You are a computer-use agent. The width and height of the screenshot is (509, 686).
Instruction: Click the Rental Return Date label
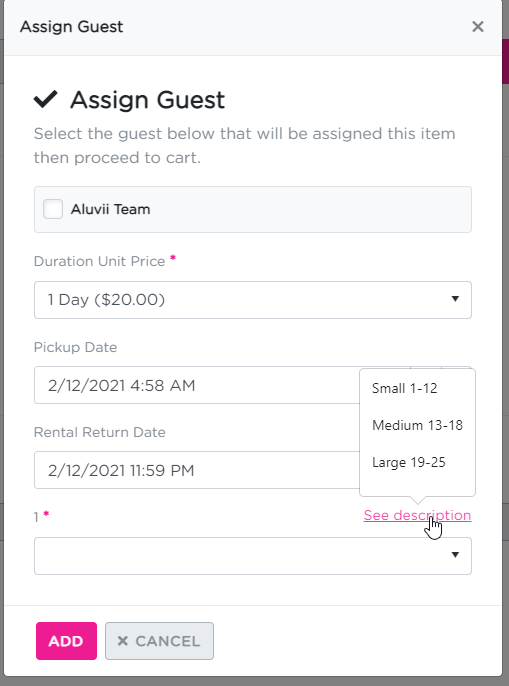99,432
